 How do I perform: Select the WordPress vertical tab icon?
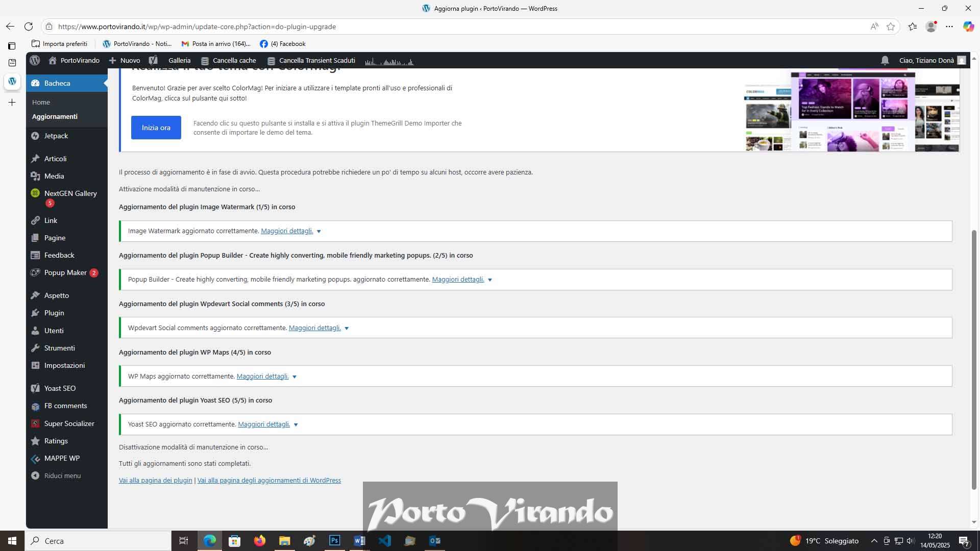(12, 81)
